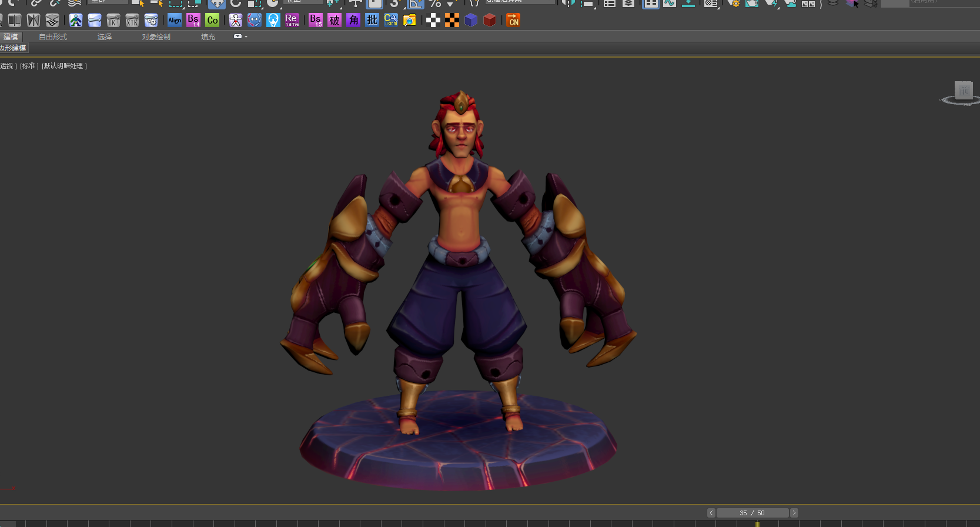
Task: Go to the previous frame arrow
Action: (711, 513)
